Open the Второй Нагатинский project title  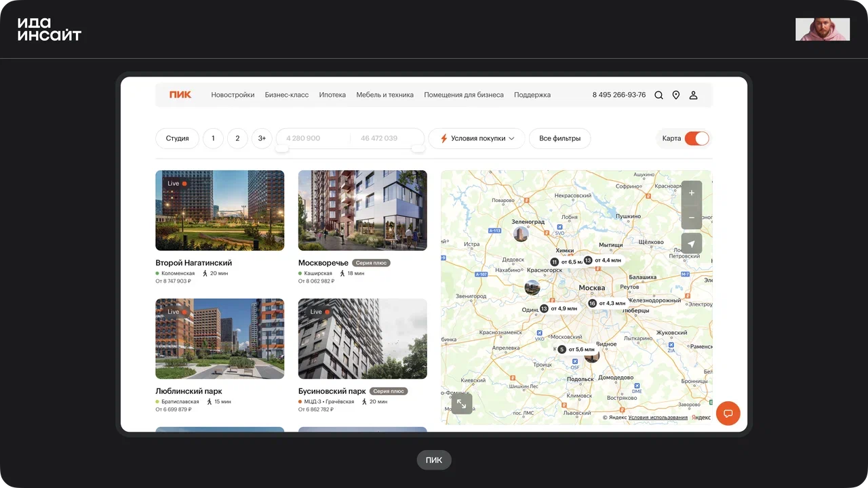pos(194,263)
